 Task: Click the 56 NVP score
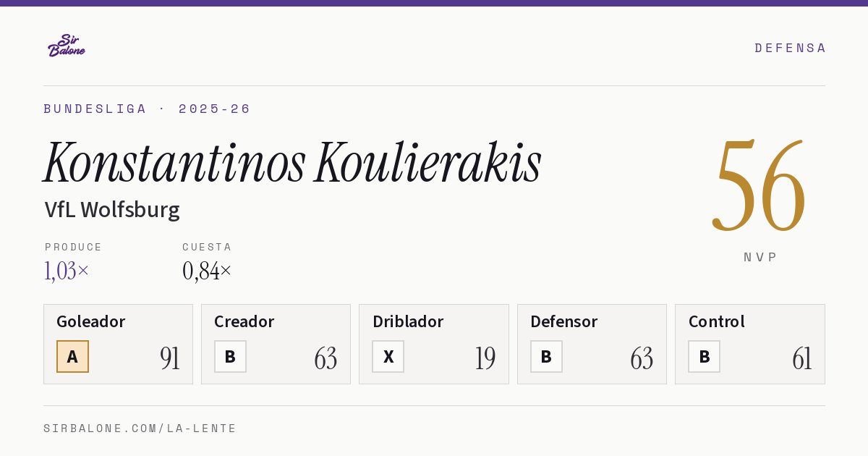point(759,186)
